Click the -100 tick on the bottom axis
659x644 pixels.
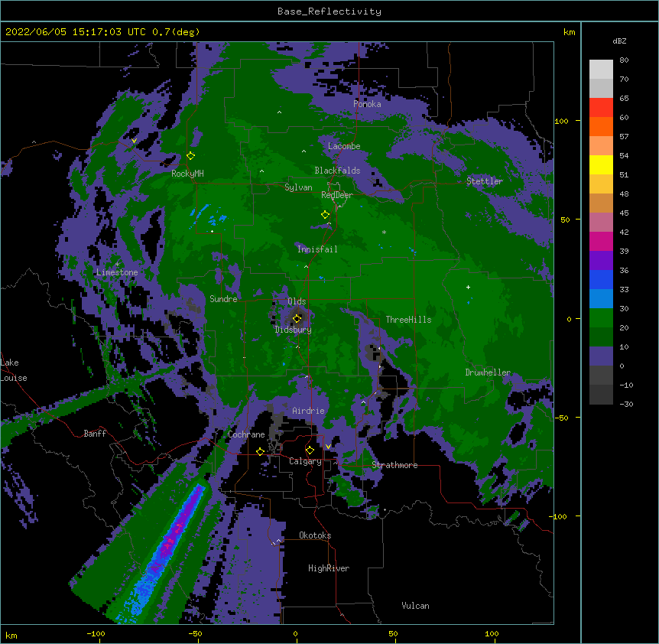click(96, 633)
